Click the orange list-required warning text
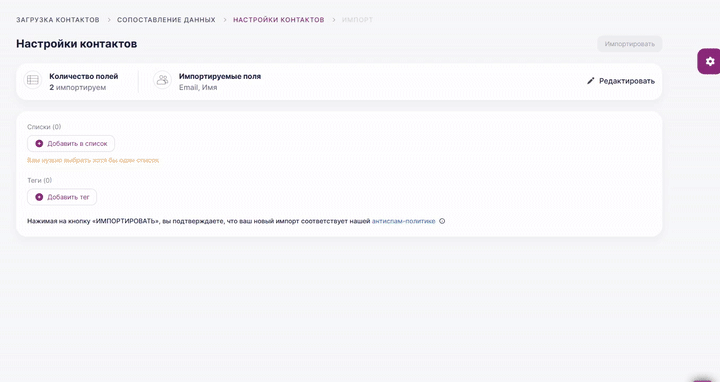Image resolution: width=720 pixels, height=382 pixels. tap(93, 160)
